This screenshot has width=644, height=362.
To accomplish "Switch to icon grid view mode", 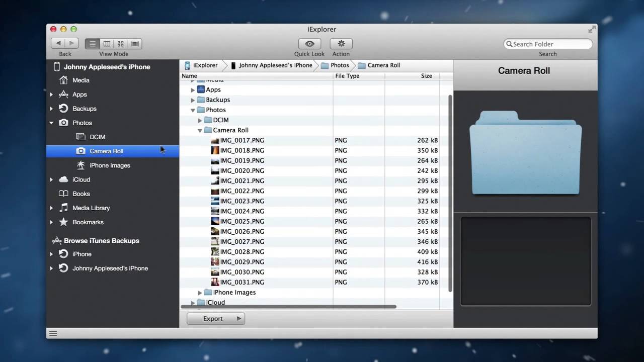I will click(x=121, y=44).
